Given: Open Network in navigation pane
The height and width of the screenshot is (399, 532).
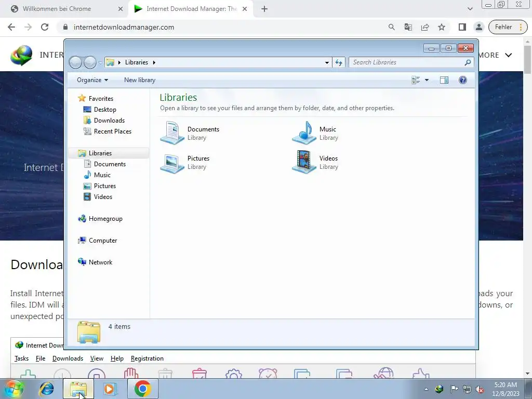Looking at the screenshot, I should (x=100, y=262).
